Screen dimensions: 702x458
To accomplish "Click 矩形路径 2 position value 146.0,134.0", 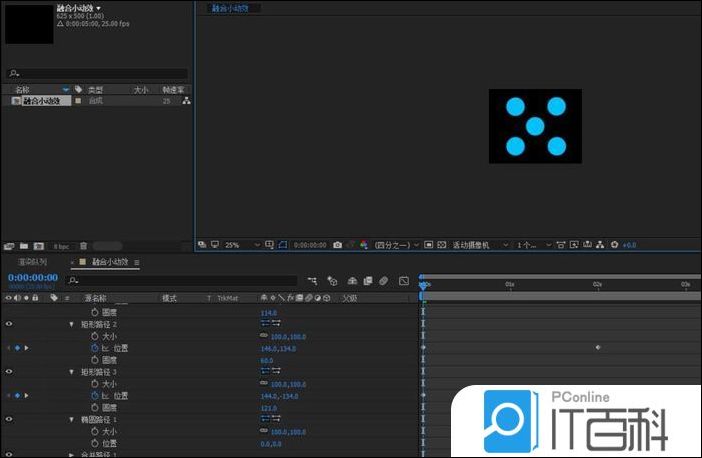I will [x=276, y=348].
